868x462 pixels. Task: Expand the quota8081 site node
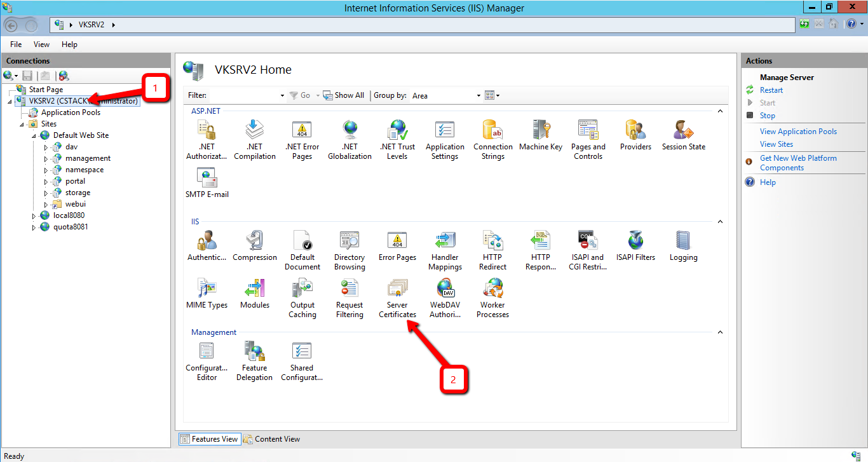click(34, 227)
